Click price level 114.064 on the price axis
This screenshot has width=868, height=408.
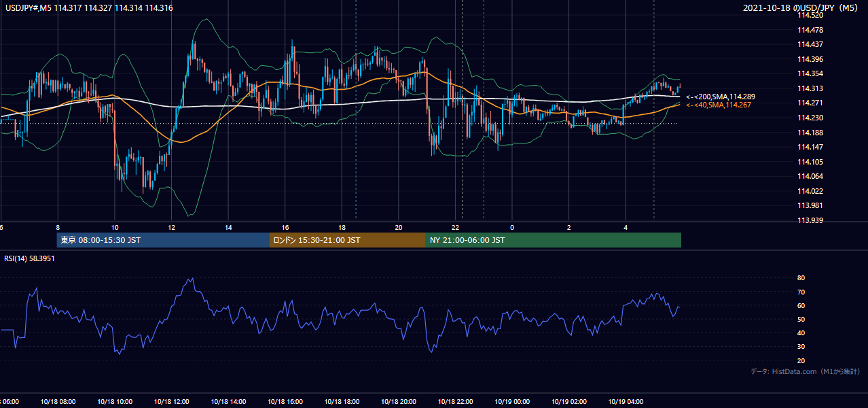pyautogui.click(x=811, y=176)
